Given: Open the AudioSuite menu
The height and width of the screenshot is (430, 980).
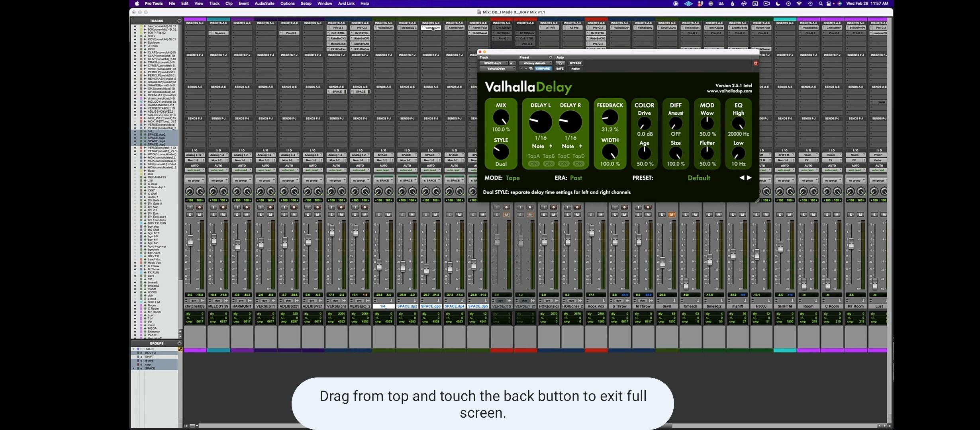Looking at the screenshot, I should 265,4.
